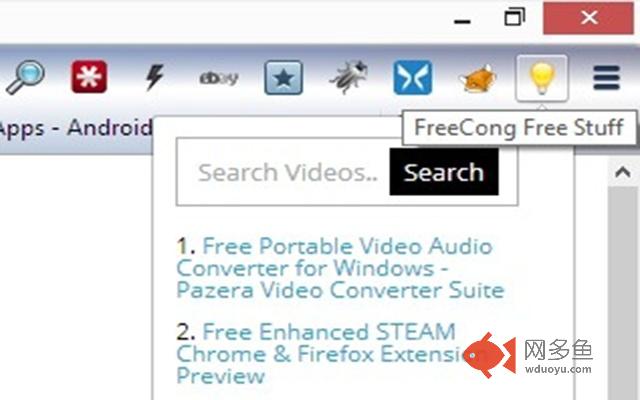This screenshot has height=400, width=640.
Task: Restore down the browser window
Action: (514, 18)
